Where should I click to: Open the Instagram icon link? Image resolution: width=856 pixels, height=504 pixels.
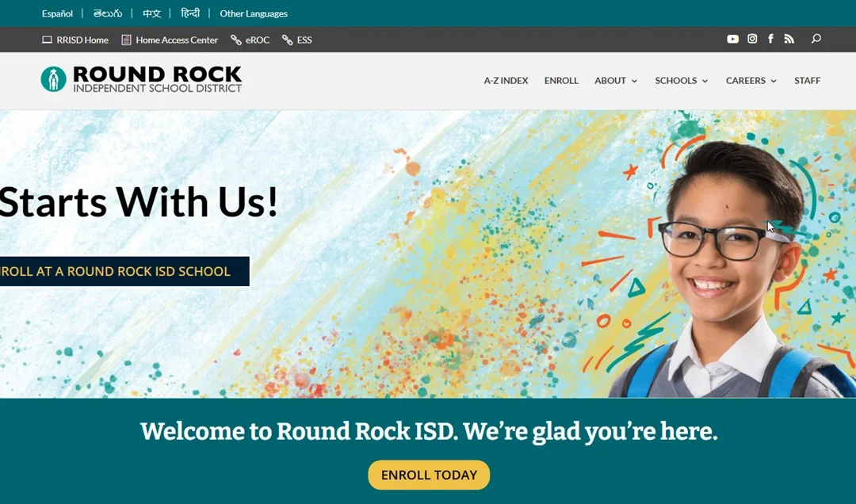pos(752,39)
